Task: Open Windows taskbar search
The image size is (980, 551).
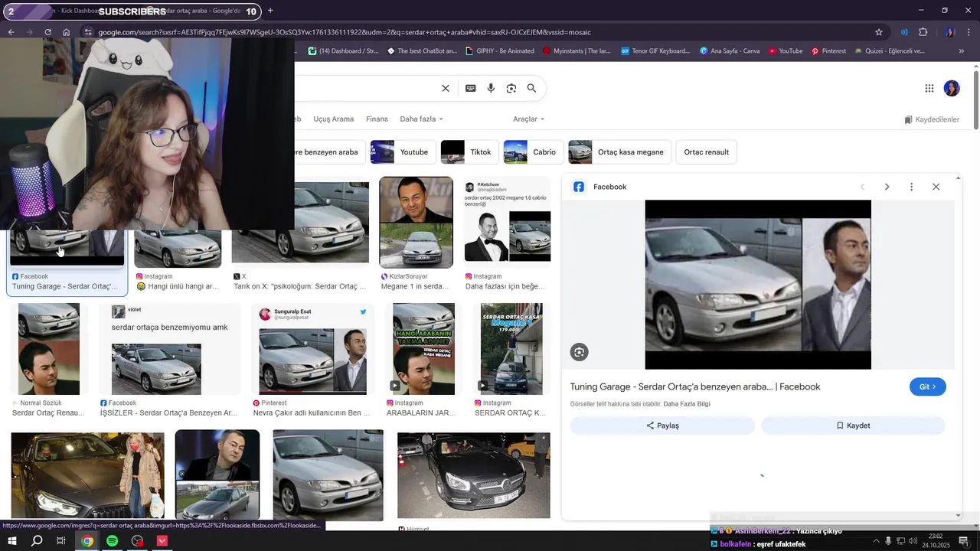Action: click(37, 541)
